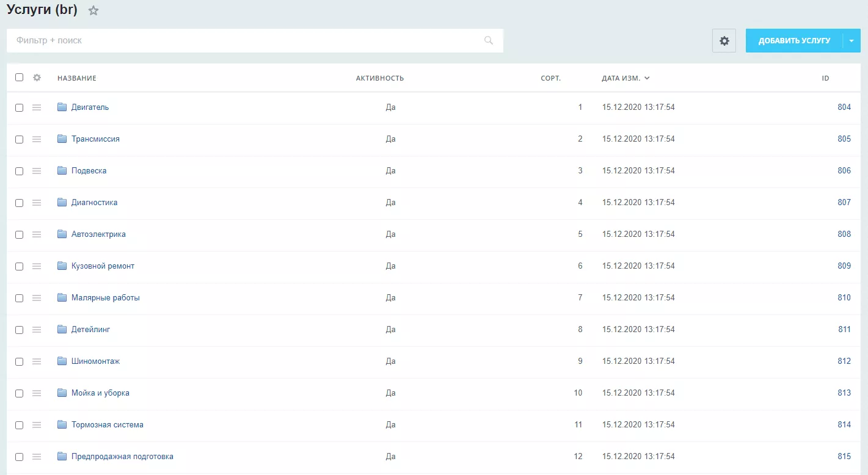Image resolution: width=868 pixels, height=475 pixels.
Task: Click folder icon of Тормозная система
Action: [62, 424]
